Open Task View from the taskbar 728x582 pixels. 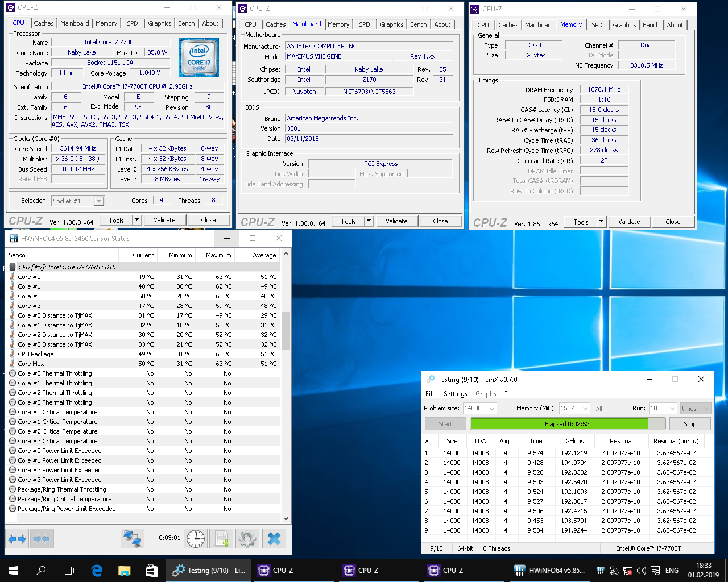point(68,571)
